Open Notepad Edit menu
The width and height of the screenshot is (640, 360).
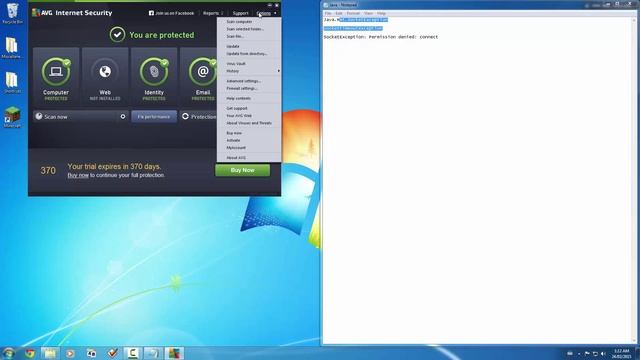tap(339, 13)
